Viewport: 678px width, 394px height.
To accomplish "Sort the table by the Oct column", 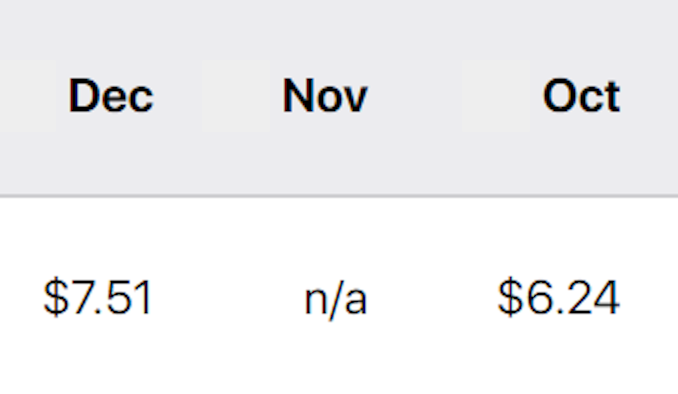I will 582,96.
